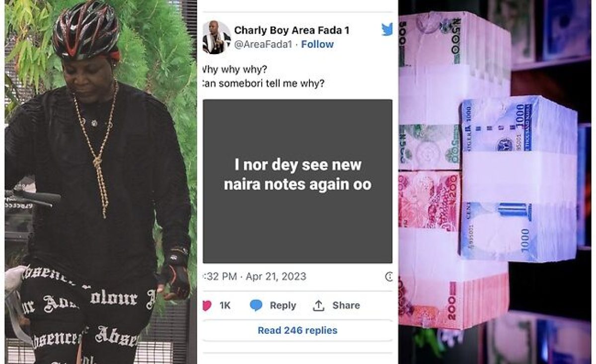Click the Share text label

coord(346,305)
